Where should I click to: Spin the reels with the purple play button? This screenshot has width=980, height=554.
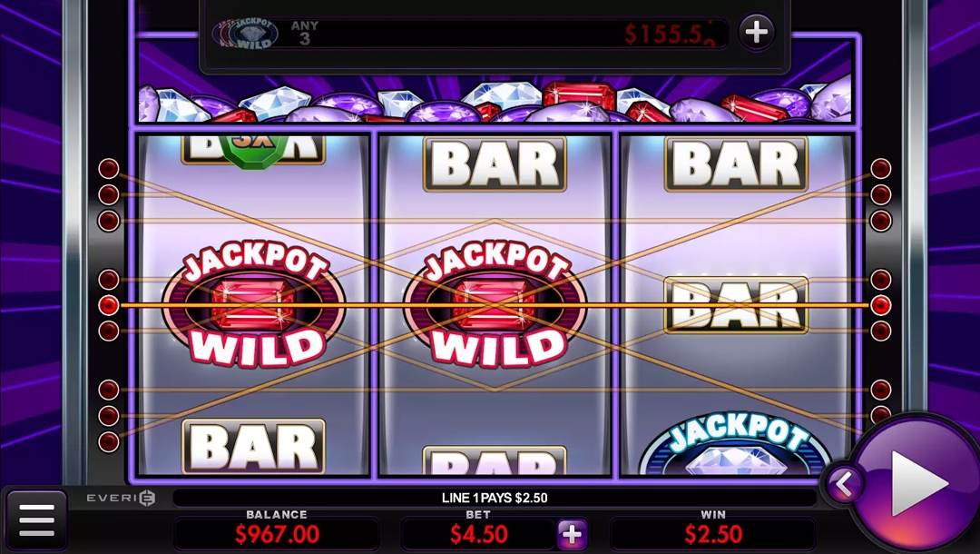[917, 481]
